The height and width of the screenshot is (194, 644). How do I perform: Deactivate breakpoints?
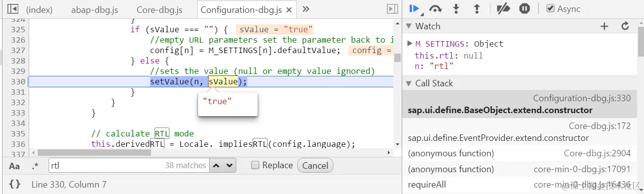click(x=503, y=8)
